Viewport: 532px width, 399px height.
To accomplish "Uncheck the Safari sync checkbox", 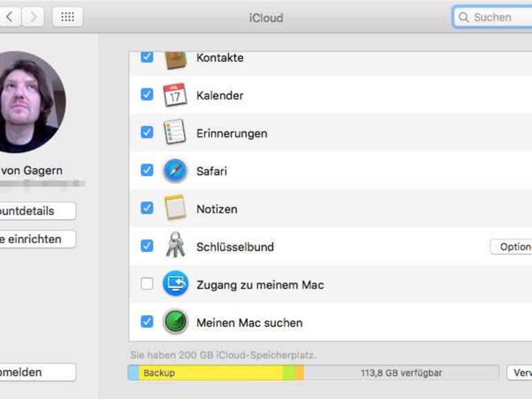I will coord(146,171).
